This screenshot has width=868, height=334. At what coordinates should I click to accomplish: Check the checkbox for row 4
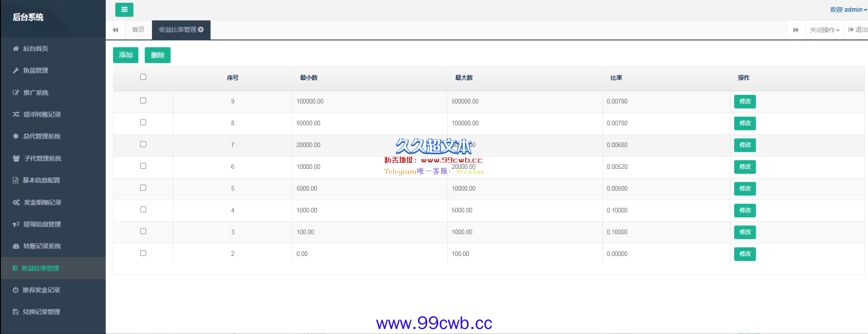pyautogui.click(x=143, y=210)
